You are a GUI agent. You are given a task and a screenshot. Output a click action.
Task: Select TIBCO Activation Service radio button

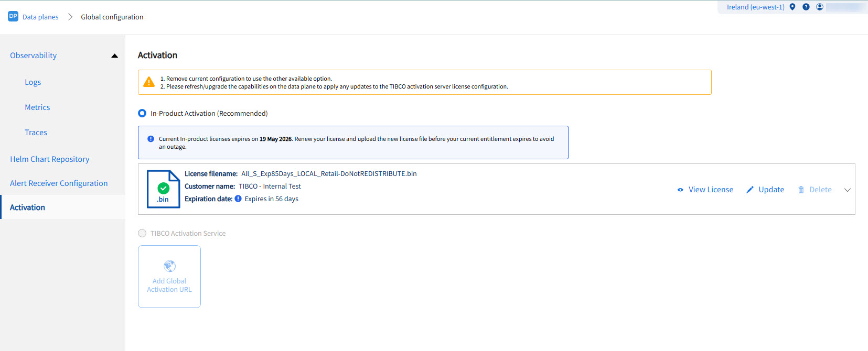(x=142, y=233)
